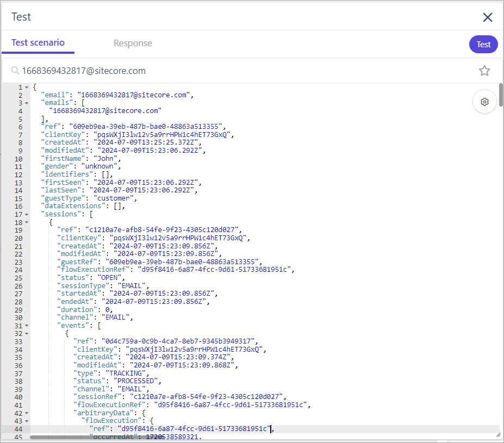Click the "channel": "EMAIL" line 30
504x443 pixels.
coord(95,317)
